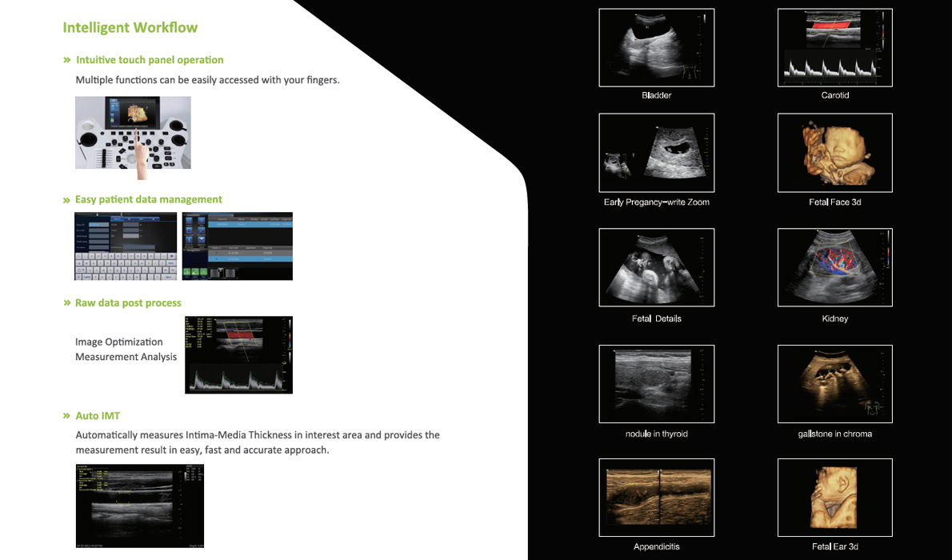This screenshot has width=952, height=560.
Task: Open the patient list management screenshot
Action: click(x=238, y=246)
